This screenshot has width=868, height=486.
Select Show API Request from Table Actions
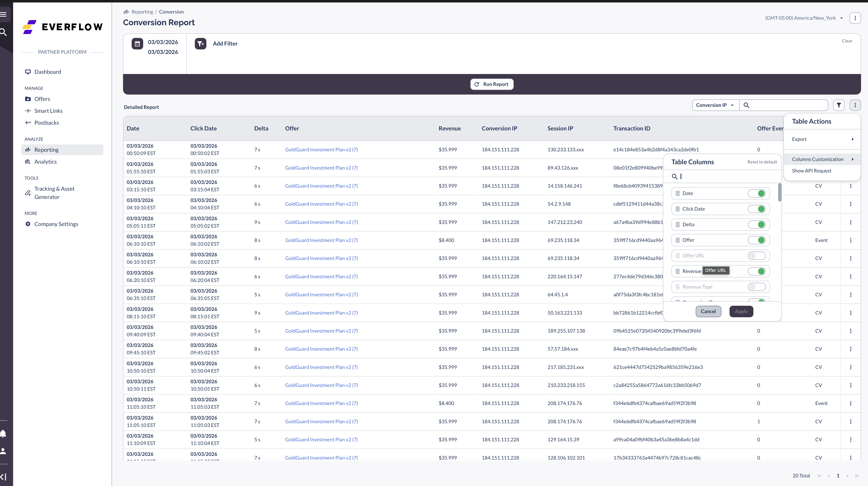click(x=812, y=170)
